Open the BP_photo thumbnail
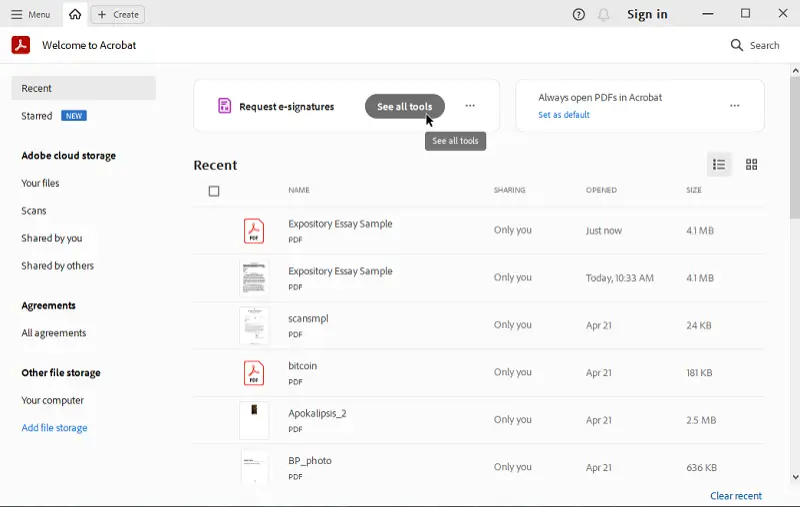The height and width of the screenshot is (507, 800). tap(254, 467)
